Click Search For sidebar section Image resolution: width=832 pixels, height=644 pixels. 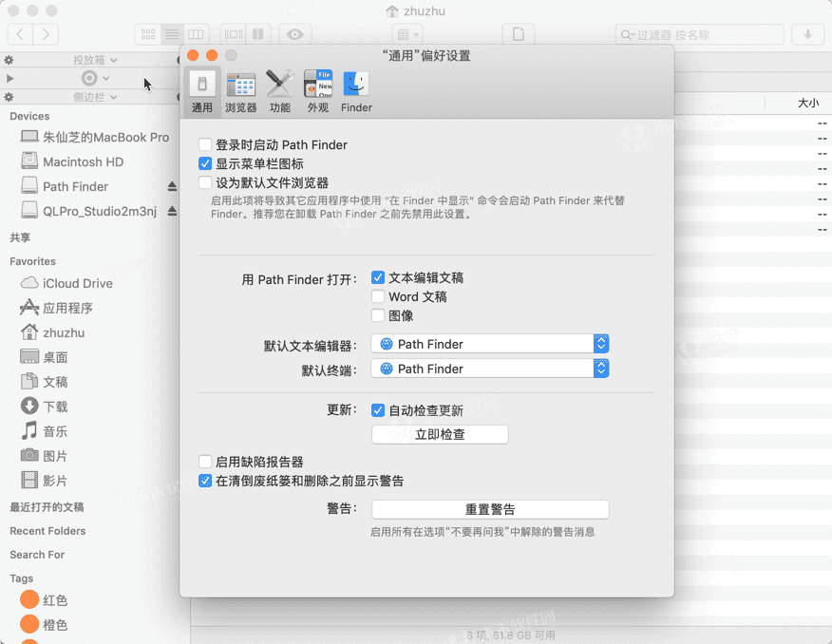pyautogui.click(x=37, y=555)
